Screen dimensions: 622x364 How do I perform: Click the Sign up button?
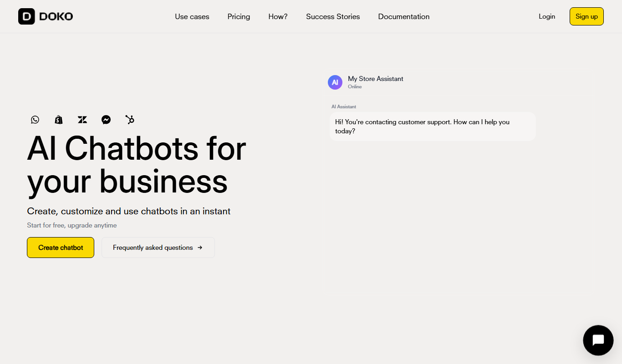pyautogui.click(x=586, y=16)
